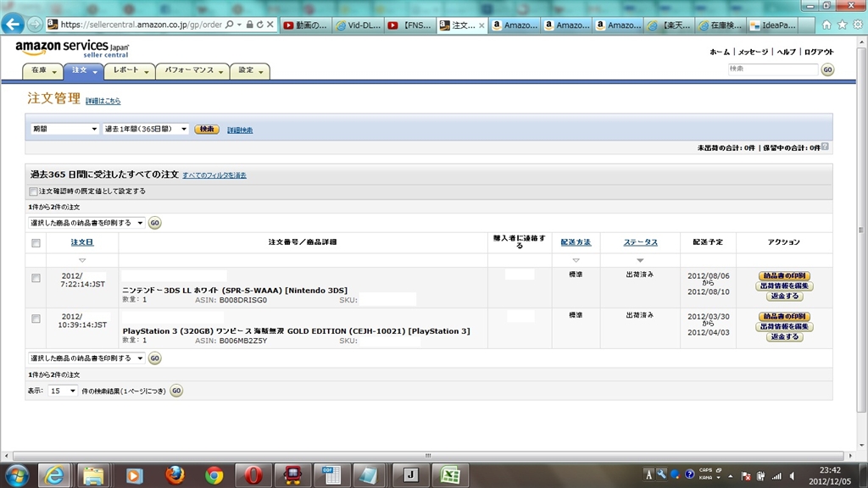Open the 期間 search-type dropdown
This screenshot has height=488, width=868.
pos(64,129)
